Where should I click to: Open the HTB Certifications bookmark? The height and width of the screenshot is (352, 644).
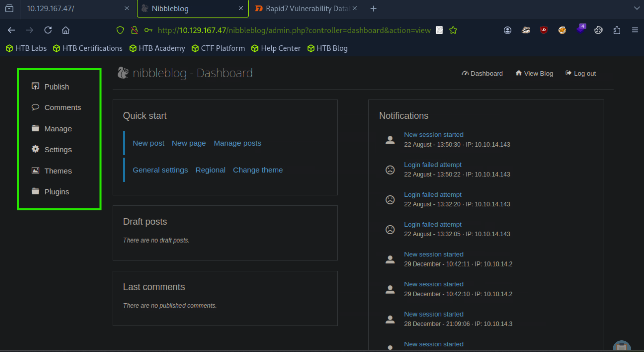coord(88,48)
